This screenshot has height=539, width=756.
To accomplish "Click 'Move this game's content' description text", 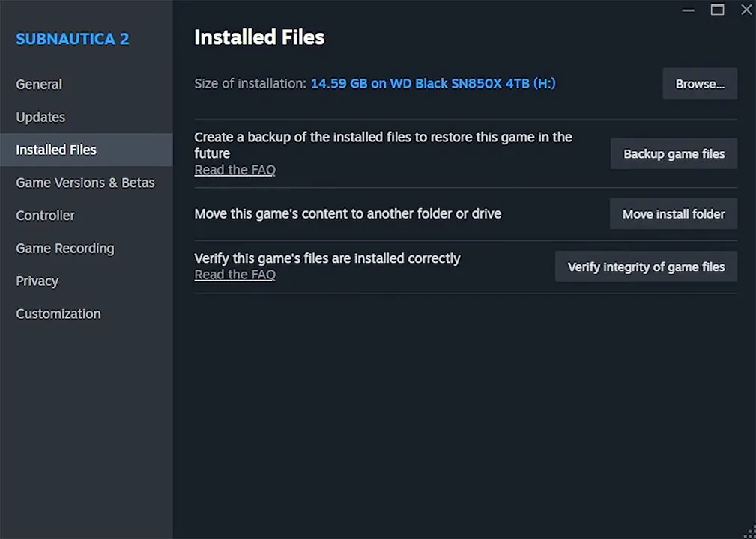I will 348,213.
